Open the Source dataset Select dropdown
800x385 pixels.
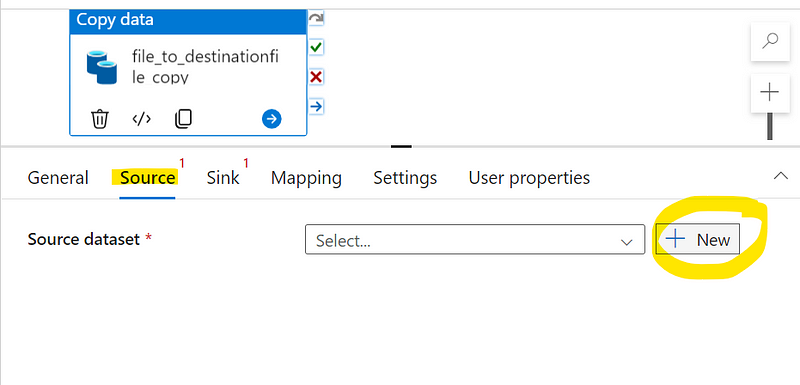tap(474, 239)
